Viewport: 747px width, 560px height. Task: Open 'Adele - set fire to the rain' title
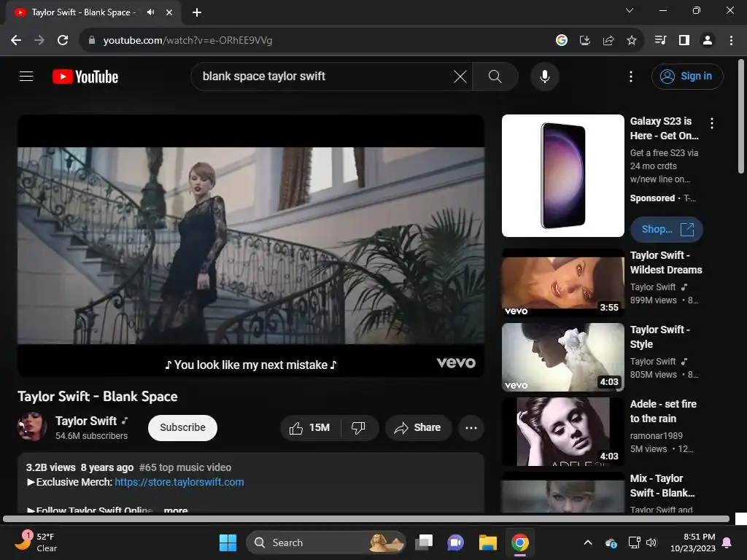(x=663, y=411)
